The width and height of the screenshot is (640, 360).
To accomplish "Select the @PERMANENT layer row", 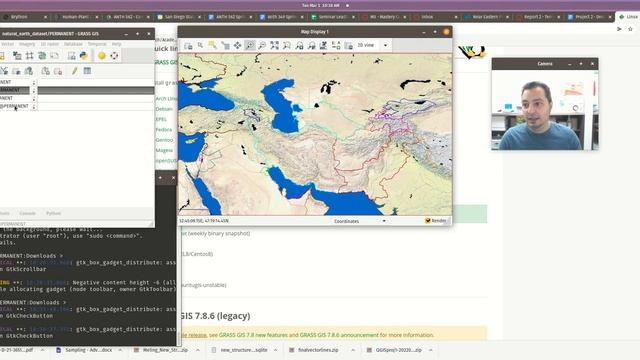I will click(77, 107).
